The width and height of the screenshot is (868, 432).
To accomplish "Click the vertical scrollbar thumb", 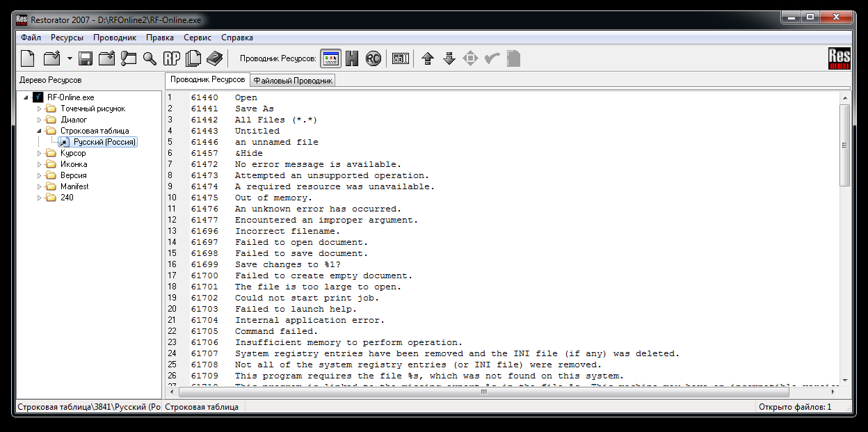I will [845, 145].
